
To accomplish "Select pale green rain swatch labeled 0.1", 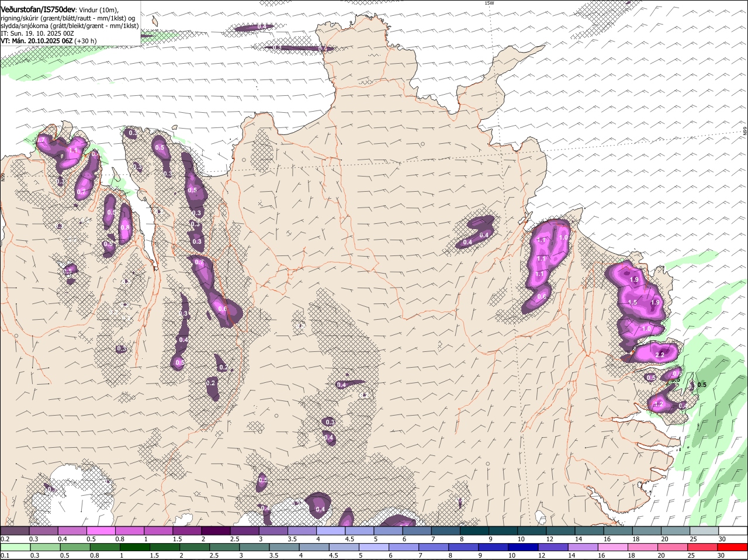I will 16,547.
